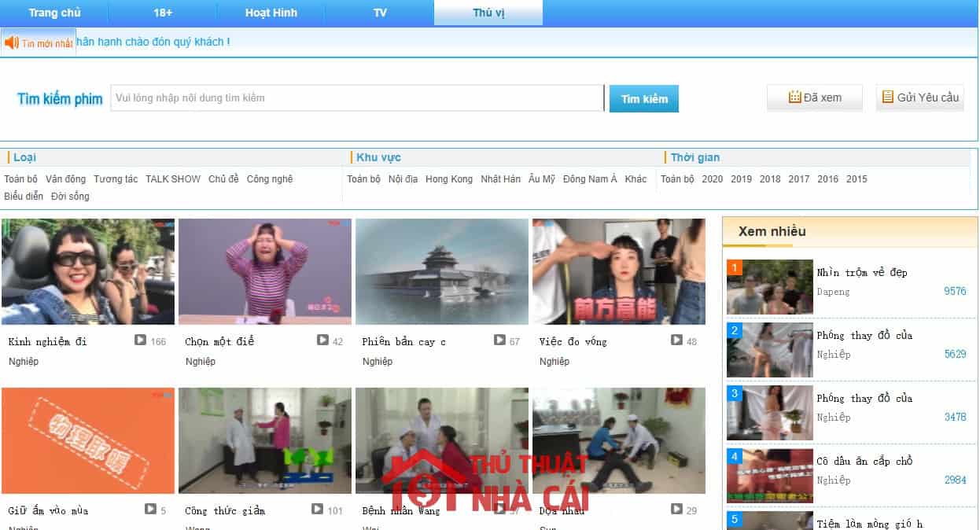
Task: Click the Gửi Yêu cầu button
Action: [920, 98]
